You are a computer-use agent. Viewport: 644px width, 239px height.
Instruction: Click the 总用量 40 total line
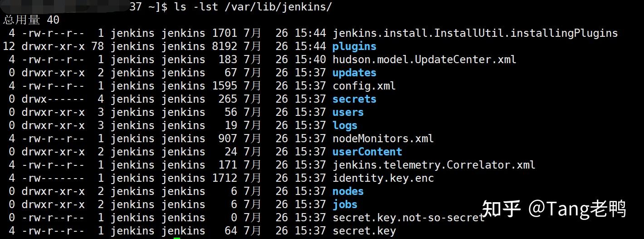coord(31,20)
